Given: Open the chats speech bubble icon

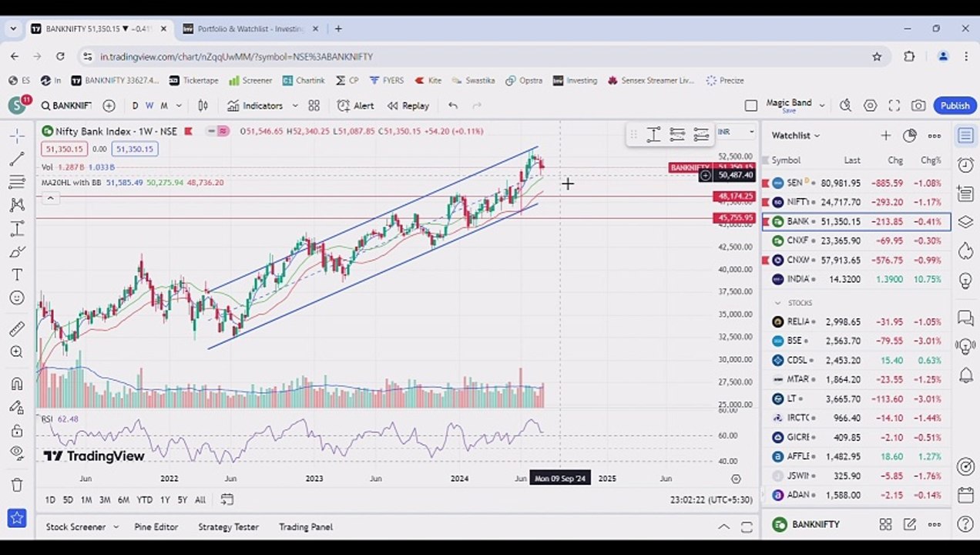Looking at the screenshot, I should [965, 317].
